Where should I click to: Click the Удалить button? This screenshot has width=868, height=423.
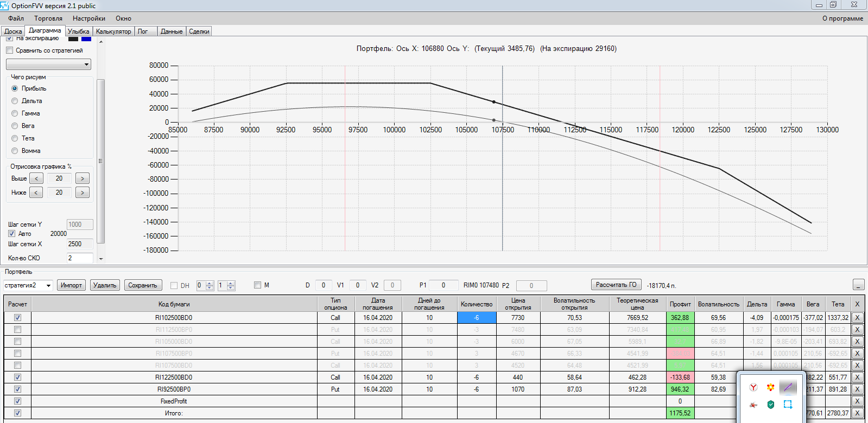[x=105, y=285]
